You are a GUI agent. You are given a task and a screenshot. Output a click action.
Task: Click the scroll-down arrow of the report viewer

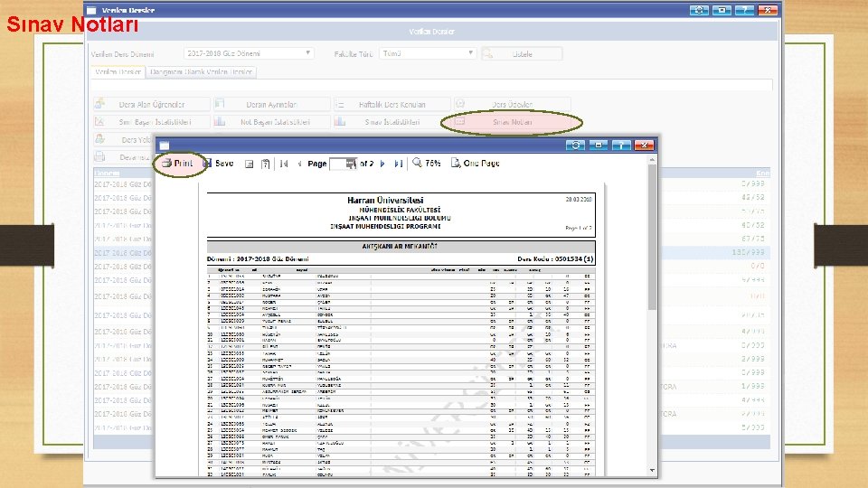click(x=652, y=470)
